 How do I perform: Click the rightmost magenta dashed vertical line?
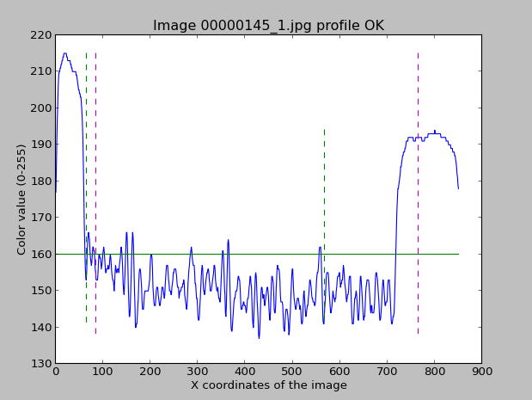(418, 193)
